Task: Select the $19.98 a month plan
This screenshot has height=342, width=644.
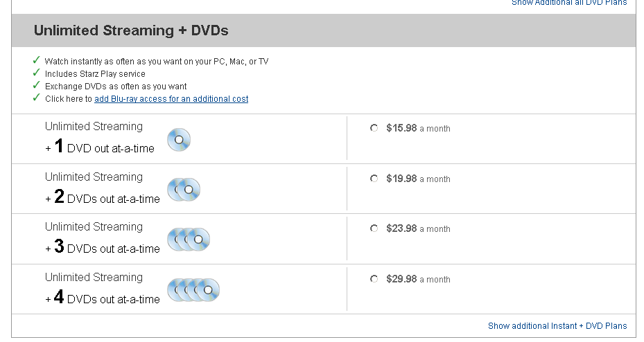Action: click(x=374, y=179)
